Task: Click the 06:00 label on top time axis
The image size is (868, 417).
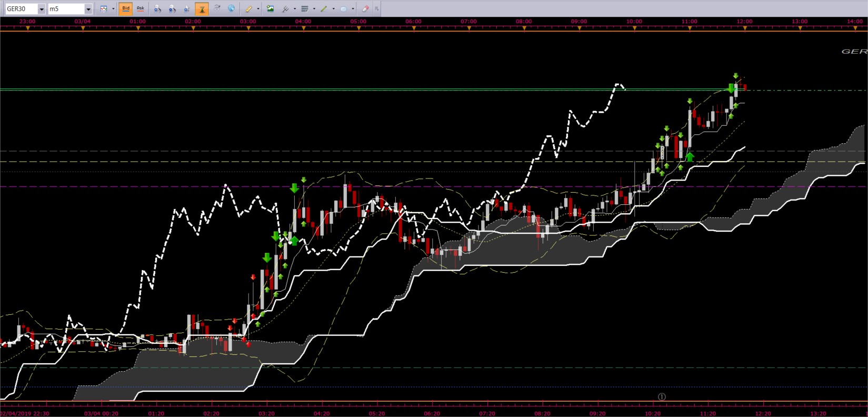Action: tap(413, 22)
